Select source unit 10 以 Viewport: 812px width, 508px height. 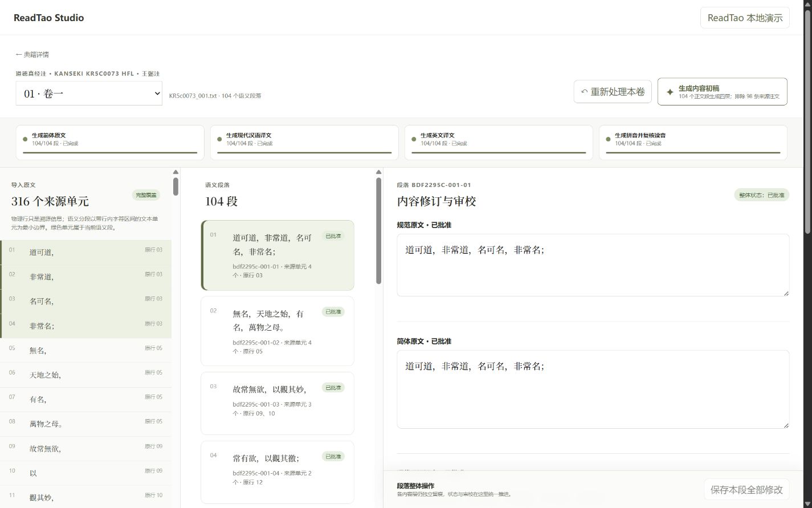pyautogui.click(x=85, y=473)
